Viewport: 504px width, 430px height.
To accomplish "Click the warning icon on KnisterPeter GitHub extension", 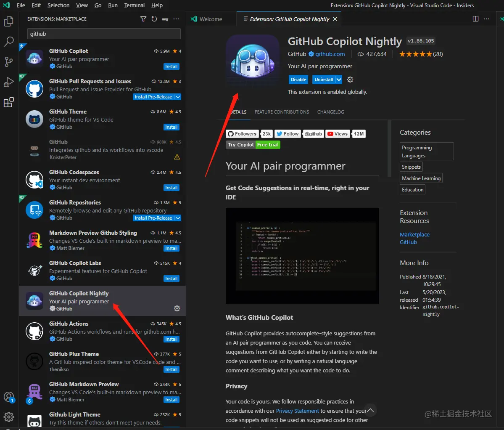I will 177,157.
